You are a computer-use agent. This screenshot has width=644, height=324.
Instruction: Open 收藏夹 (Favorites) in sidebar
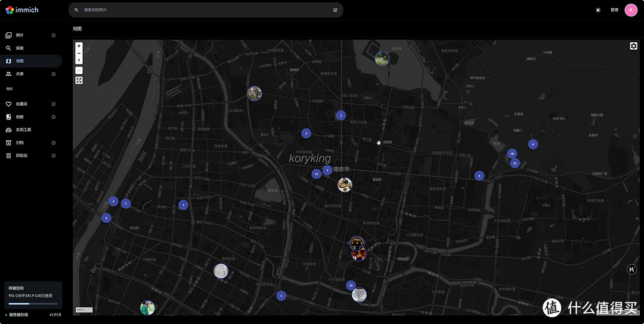[21, 104]
